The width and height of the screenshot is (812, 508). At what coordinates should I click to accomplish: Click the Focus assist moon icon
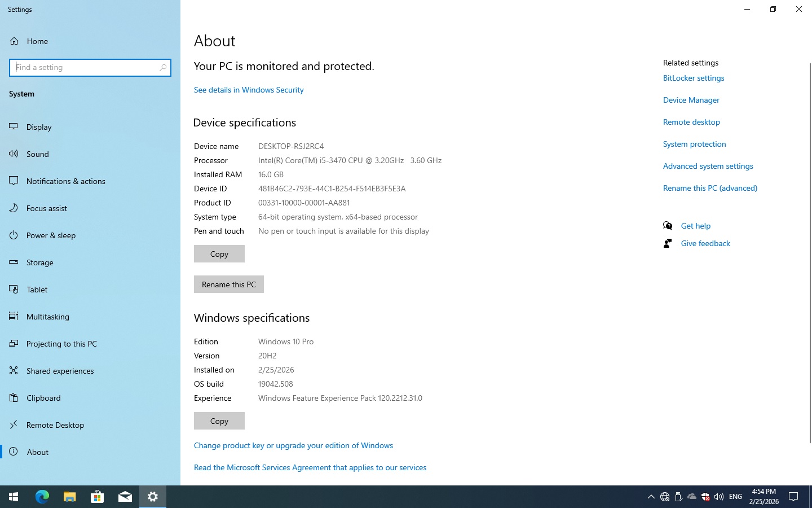point(14,208)
